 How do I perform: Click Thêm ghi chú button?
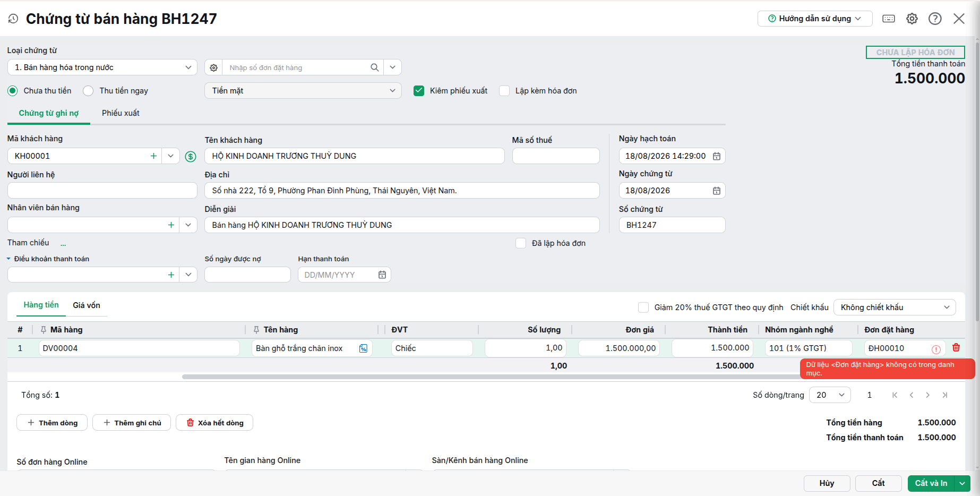tap(132, 423)
